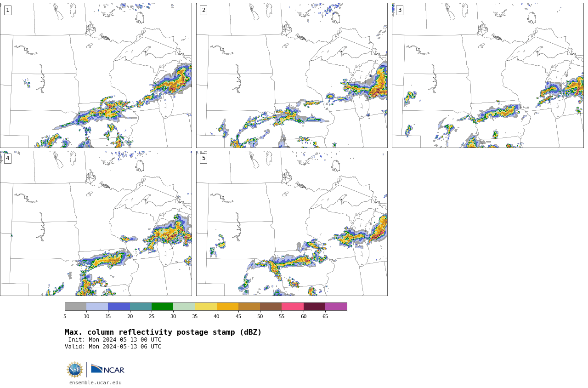Image resolution: width=588 pixels, height=388 pixels.
Task: Click the maroon 60-65 dBZ swatch
Action: [314, 307]
